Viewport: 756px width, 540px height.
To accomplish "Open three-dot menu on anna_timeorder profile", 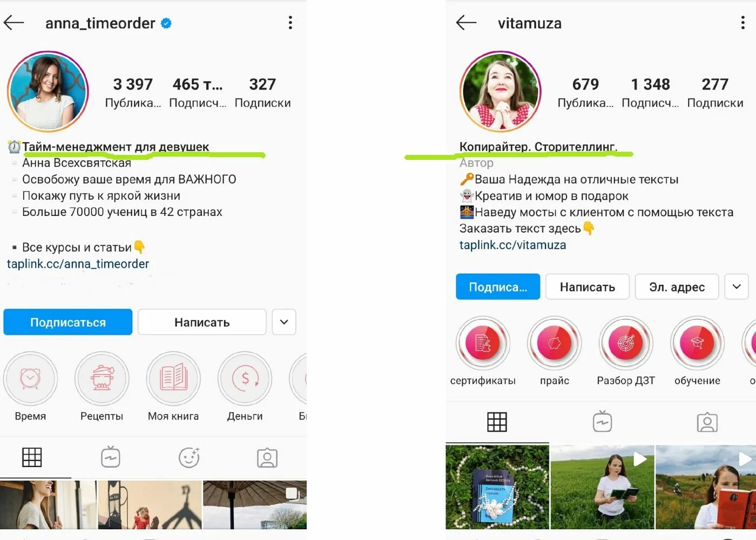I will tap(291, 23).
